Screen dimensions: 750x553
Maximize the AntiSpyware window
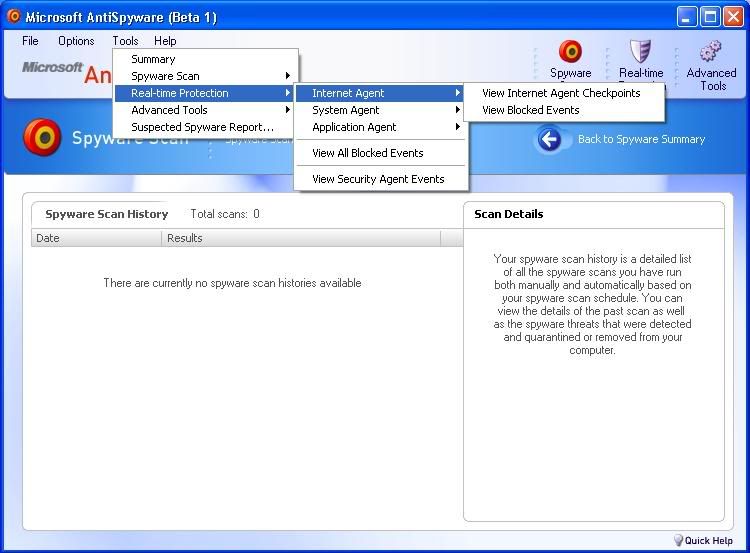point(710,17)
